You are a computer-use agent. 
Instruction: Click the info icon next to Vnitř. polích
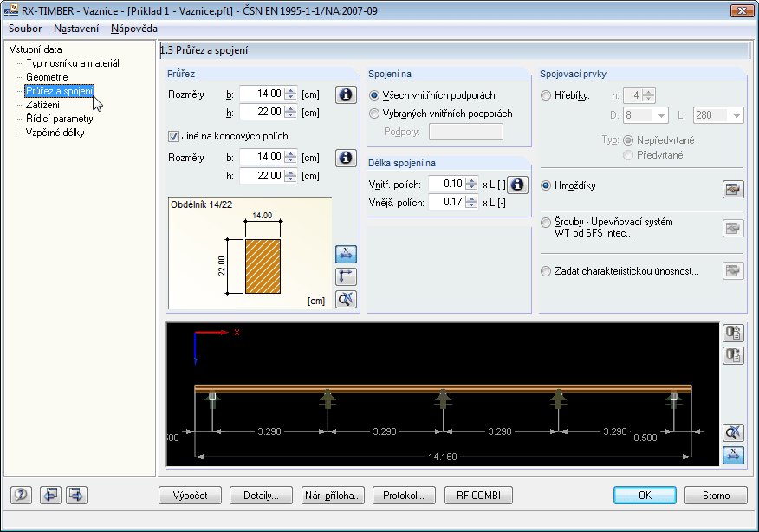pyautogui.click(x=517, y=185)
